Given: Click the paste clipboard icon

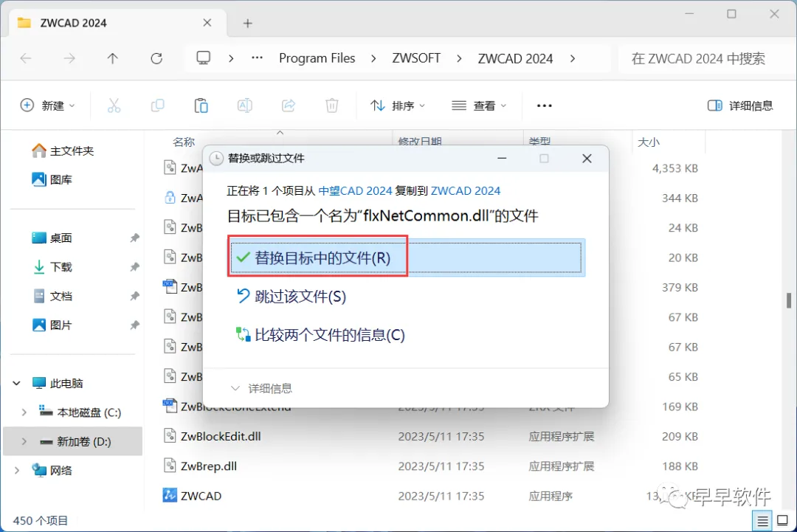Looking at the screenshot, I should point(201,106).
